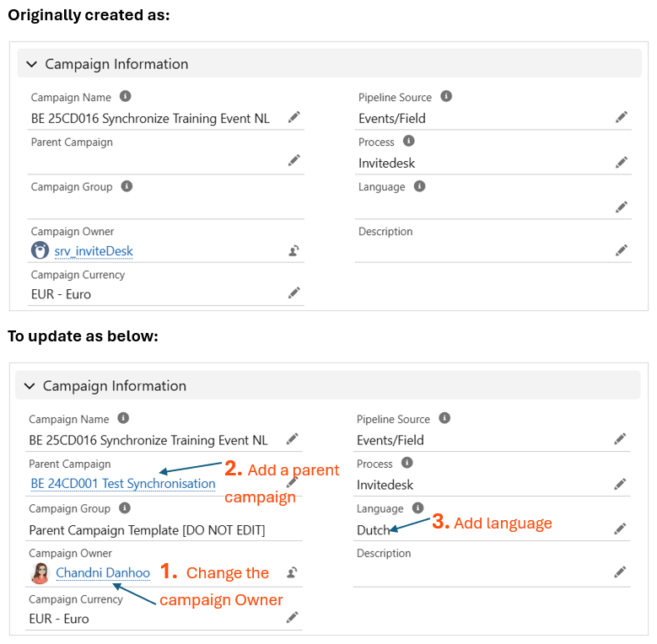
Task: Click Campaign Group info icon in upper panel
Action: 127,186
